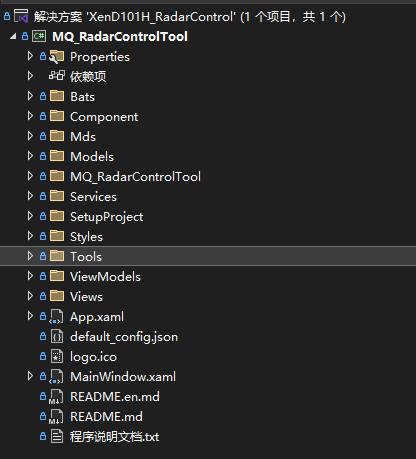Expand the ViewModels folder
The height and width of the screenshot is (459, 416).
pos(30,276)
